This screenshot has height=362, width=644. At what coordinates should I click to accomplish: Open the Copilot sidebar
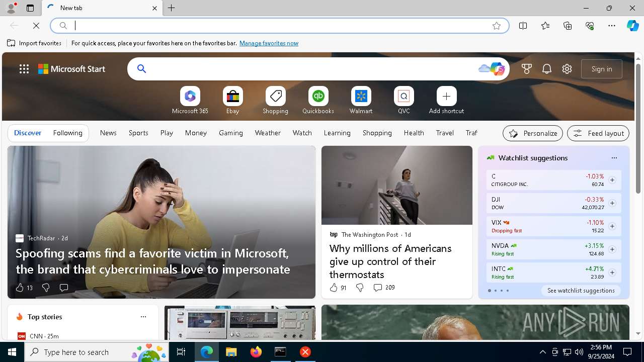pos(632,26)
